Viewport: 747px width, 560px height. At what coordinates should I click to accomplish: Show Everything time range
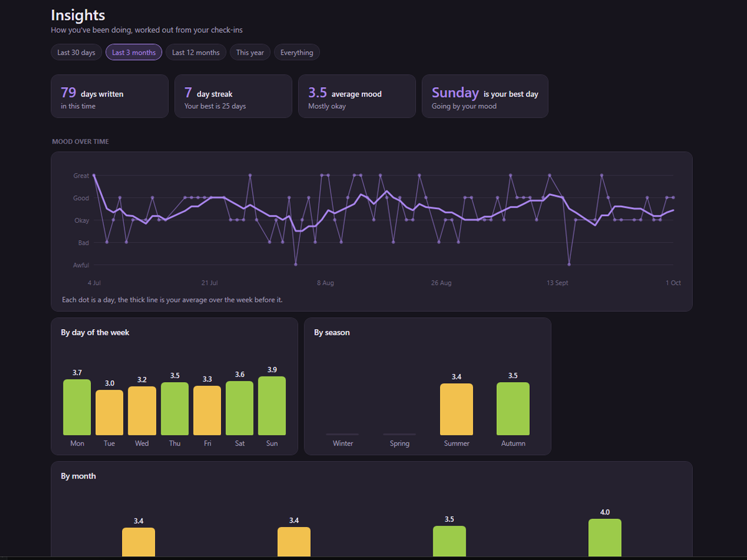[x=296, y=52]
